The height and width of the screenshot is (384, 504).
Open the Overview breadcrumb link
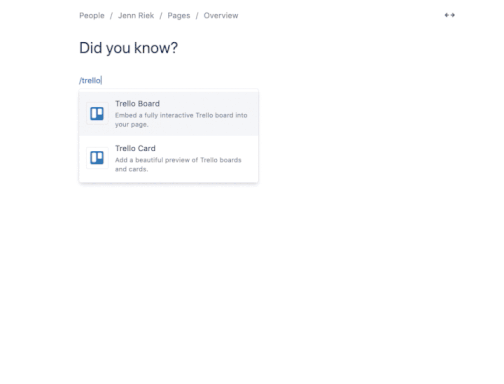[x=221, y=16]
